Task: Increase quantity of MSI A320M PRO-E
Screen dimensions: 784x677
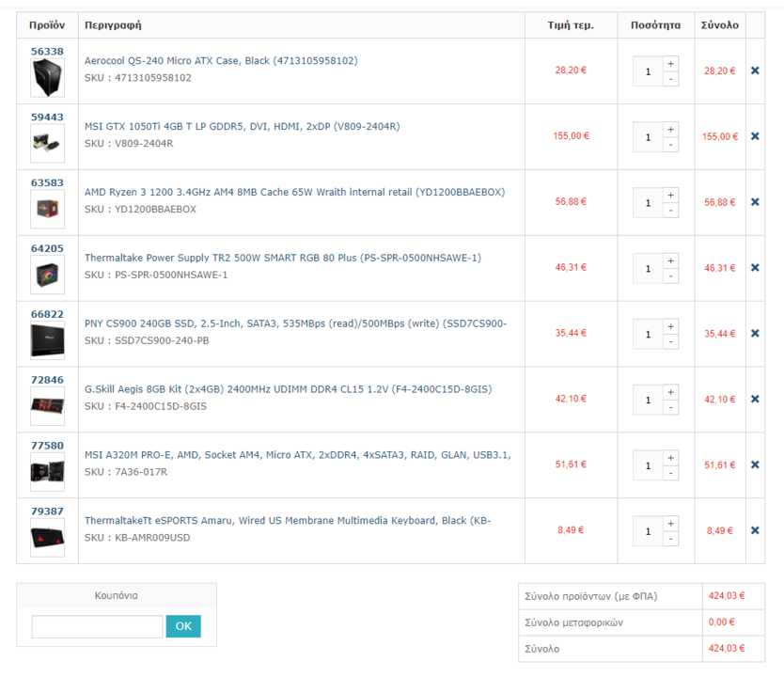Action: click(670, 458)
